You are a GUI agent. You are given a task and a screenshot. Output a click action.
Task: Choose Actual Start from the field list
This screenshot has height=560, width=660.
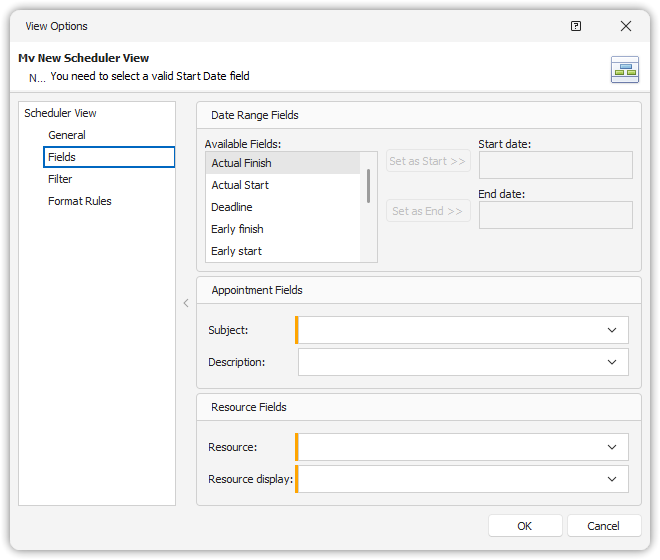point(240,185)
